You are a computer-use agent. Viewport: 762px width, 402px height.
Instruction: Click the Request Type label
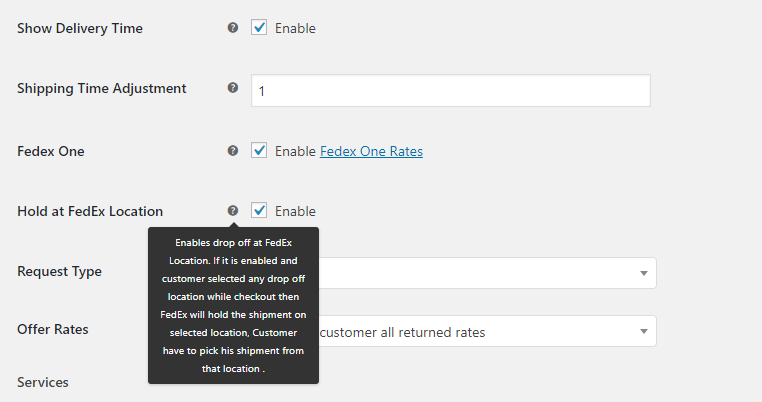point(59,271)
